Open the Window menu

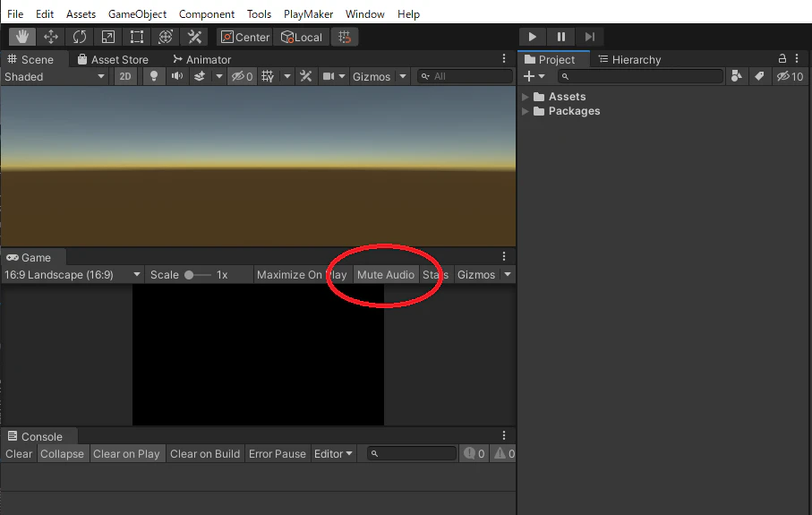pyautogui.click(x=365, y=14)
